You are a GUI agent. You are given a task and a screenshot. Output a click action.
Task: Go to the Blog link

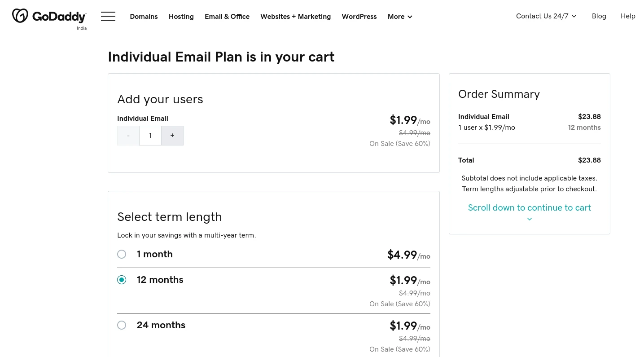pyautogui.click(x=599, y=16)
